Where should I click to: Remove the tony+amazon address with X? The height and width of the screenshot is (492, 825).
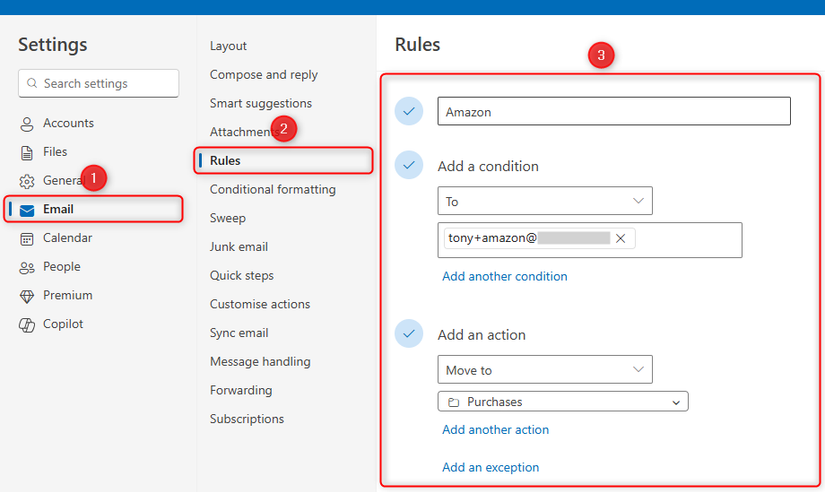[x=621, y=238]
